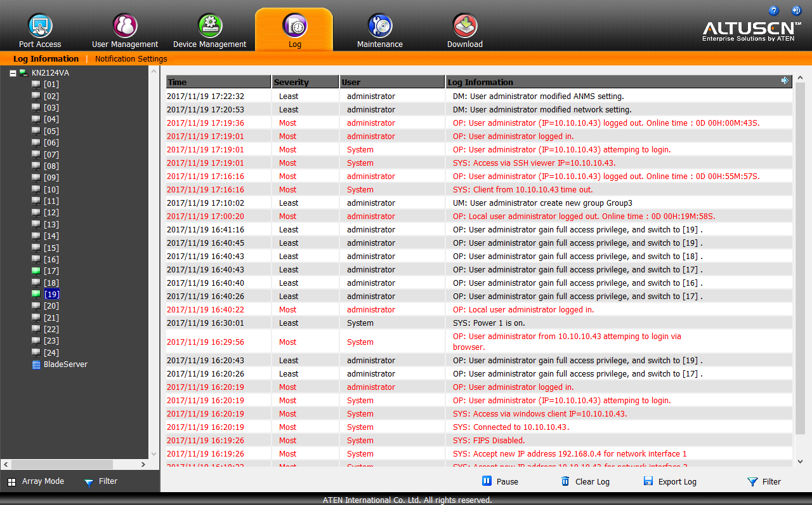Export the log to file
This screenshot has width=812, height=508.
click(670, 481)
